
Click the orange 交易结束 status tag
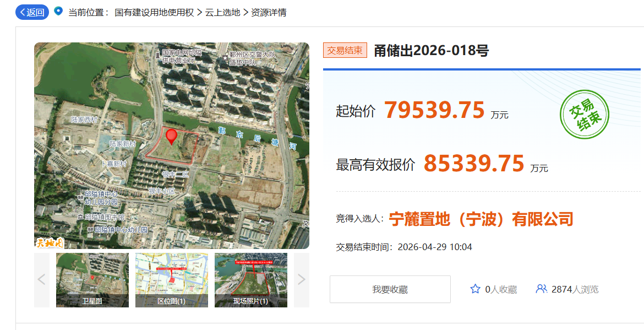(345, 51)
